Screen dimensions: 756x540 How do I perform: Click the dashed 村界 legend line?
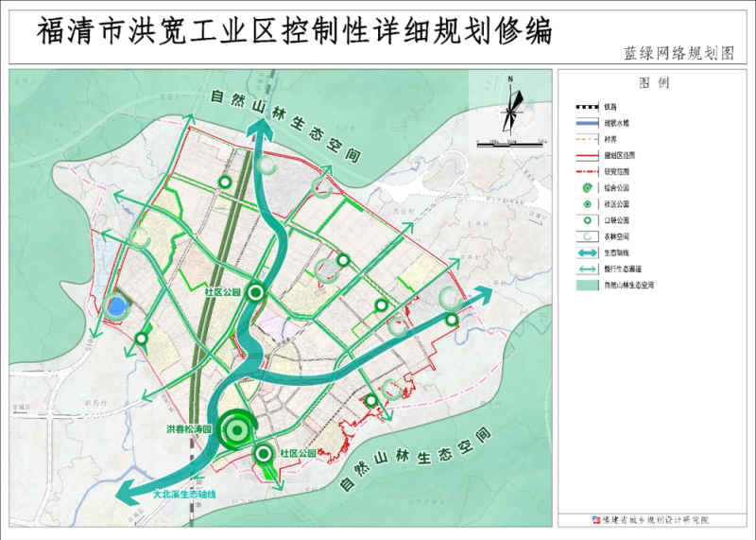586,138
